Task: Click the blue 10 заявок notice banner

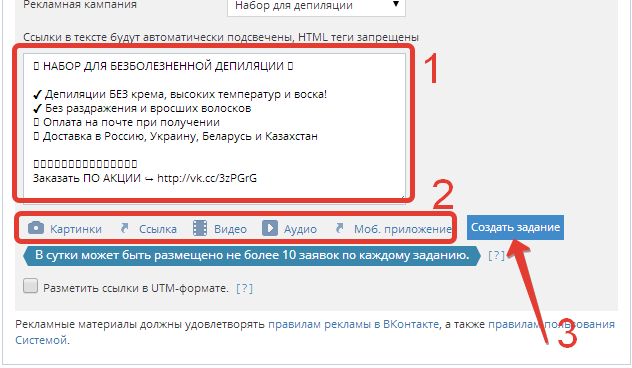Action: coord(252,256)
